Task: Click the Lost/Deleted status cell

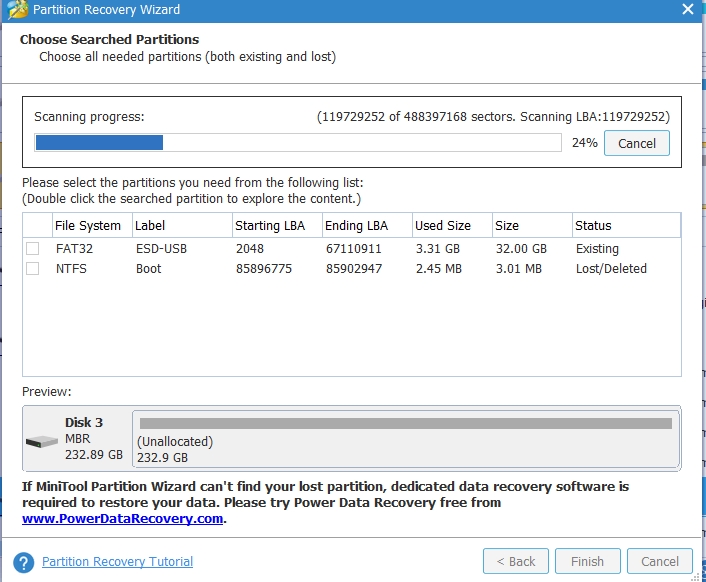Action: (611, 268)
